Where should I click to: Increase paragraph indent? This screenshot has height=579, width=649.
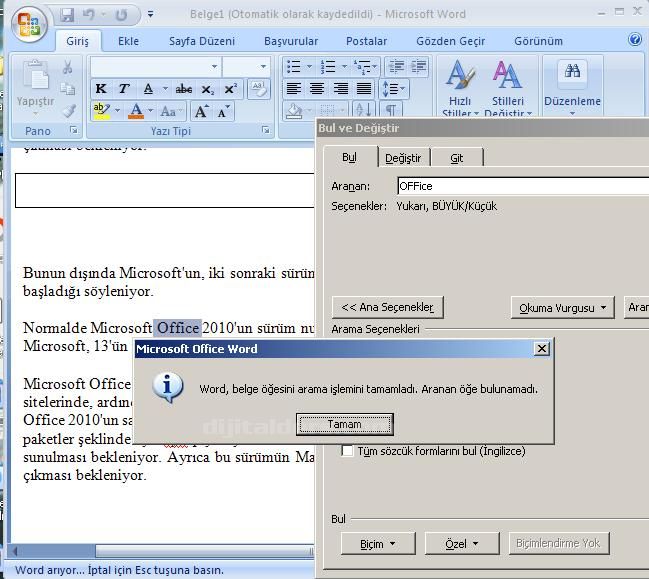click(x=418, y=67)
